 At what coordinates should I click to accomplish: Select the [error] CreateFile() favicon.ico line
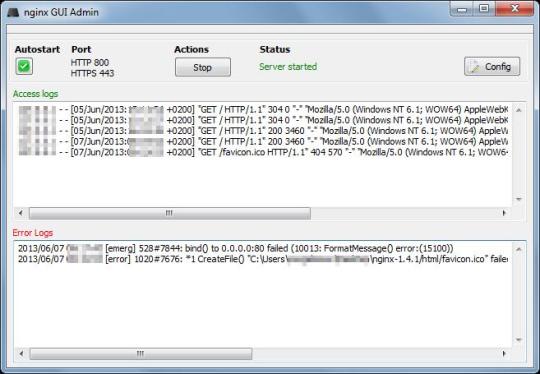(x=263, y=259)
